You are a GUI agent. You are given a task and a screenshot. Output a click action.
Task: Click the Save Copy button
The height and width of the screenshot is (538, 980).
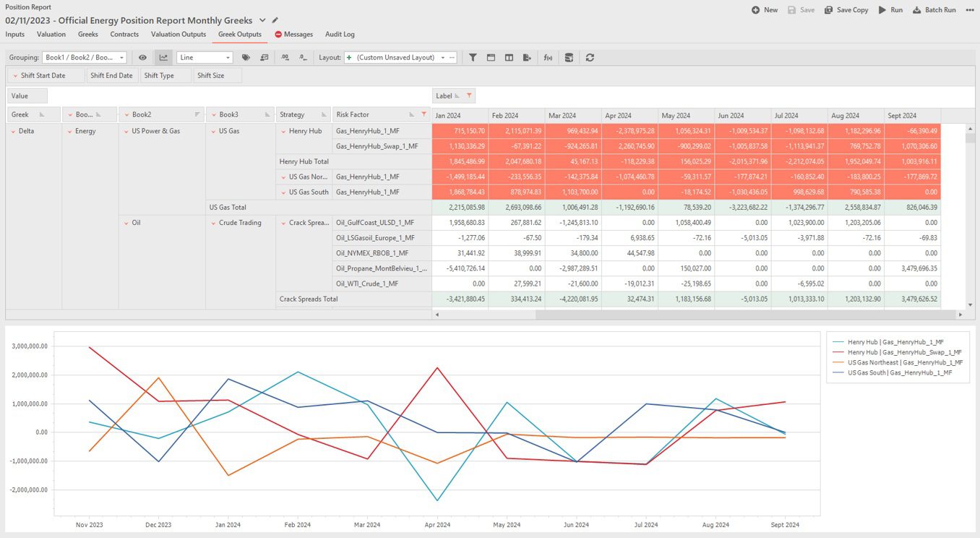tap(846, 10)
